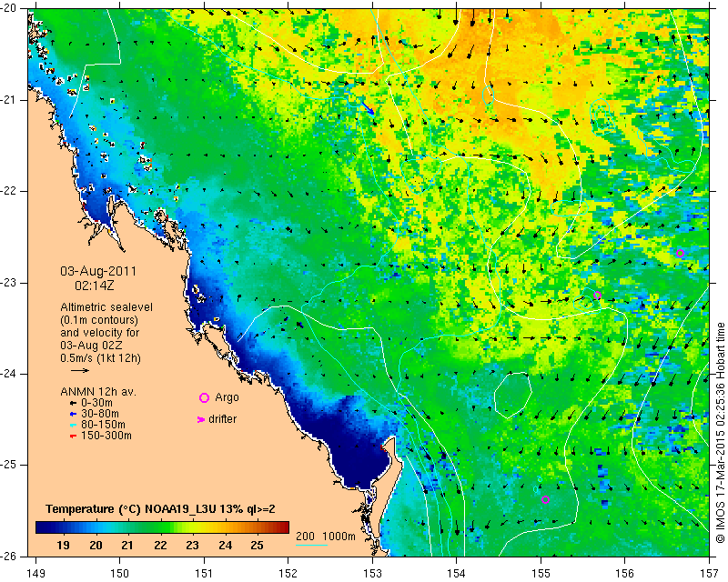The image size is (728, 582).
Task: Click the "Temperature (°C) NOAA19_L3U" colorbar title
Action: coord(132,509)
